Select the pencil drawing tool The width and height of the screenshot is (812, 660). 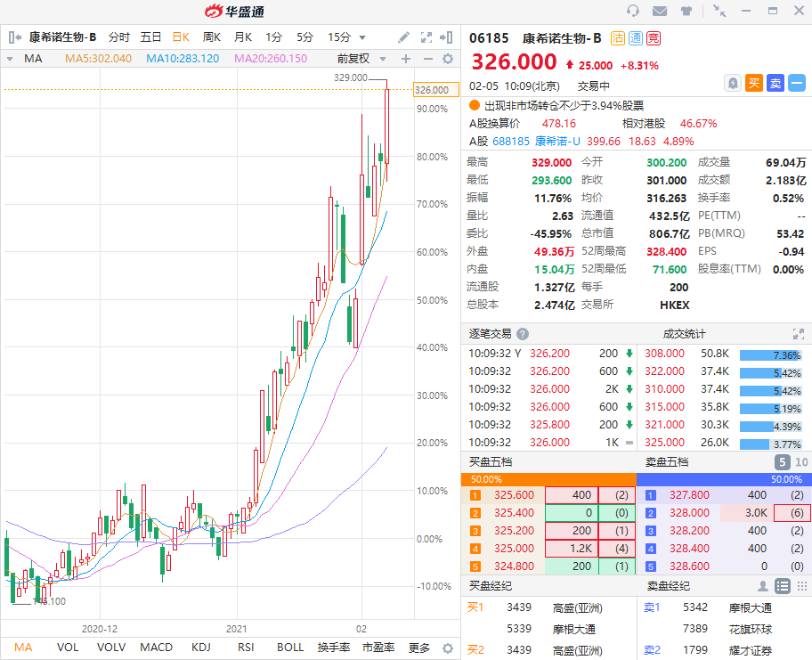click(403, 37)
